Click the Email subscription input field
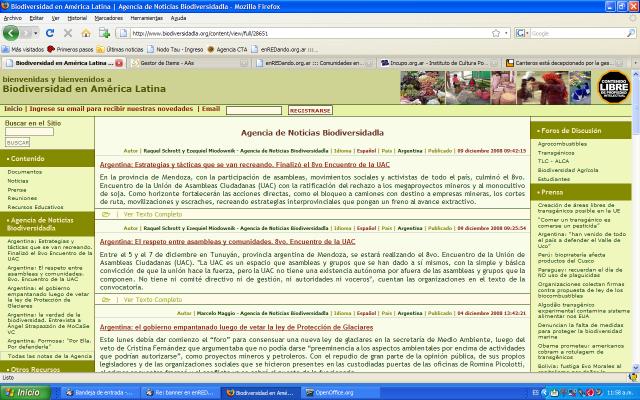The image size is (640, 400). (x=254, y=110)
